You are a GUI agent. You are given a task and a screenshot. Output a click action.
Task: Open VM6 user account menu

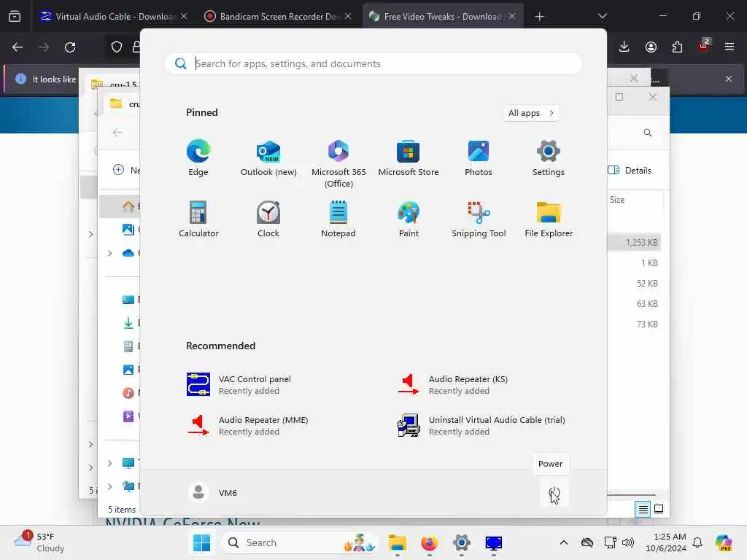click(212, 492)
